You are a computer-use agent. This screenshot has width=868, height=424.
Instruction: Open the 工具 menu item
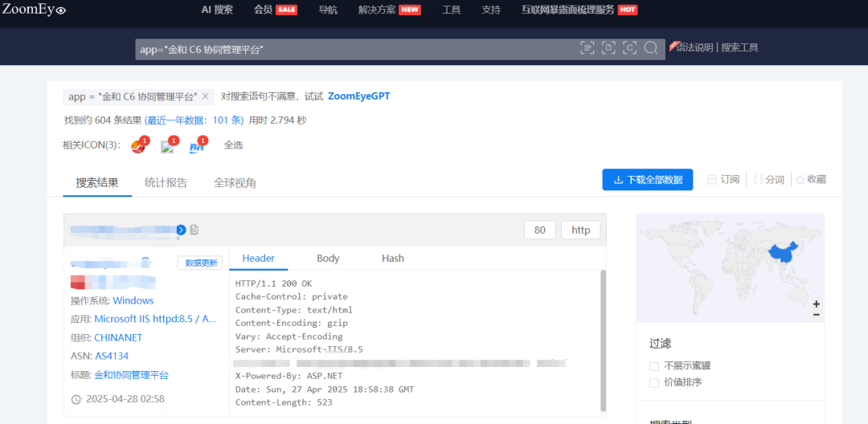pyautogui.click(x=451, y=10)
